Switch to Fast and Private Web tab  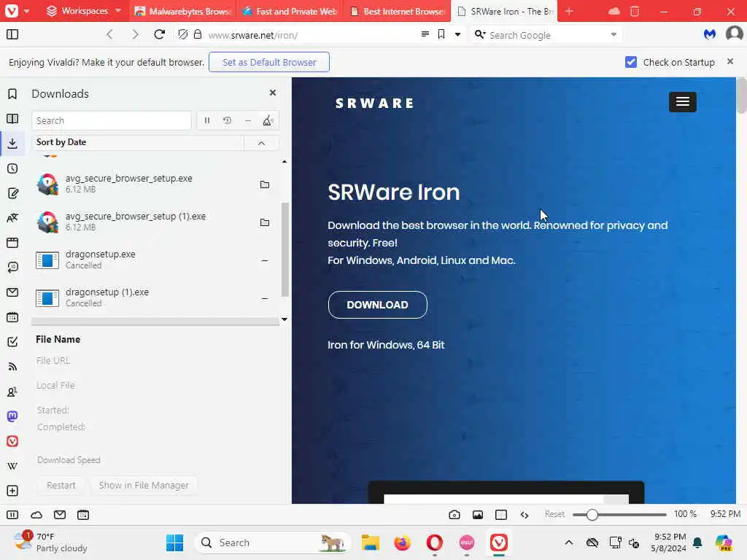pyautogui.click(x=290, y=11)
